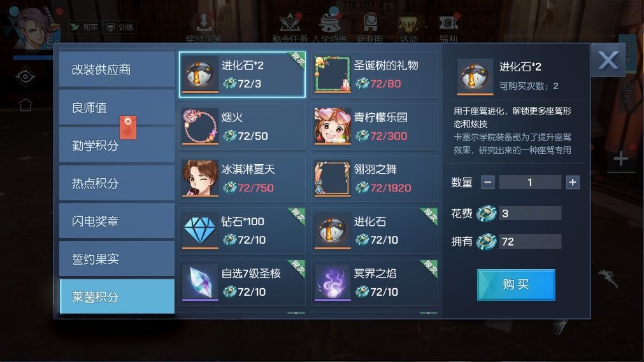Select the 冰淇淋夏天 avatar item

242,179
